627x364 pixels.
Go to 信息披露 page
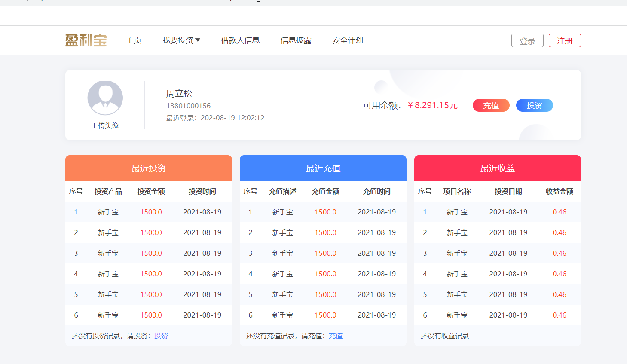pyautogui.click(x=296, y=40)
